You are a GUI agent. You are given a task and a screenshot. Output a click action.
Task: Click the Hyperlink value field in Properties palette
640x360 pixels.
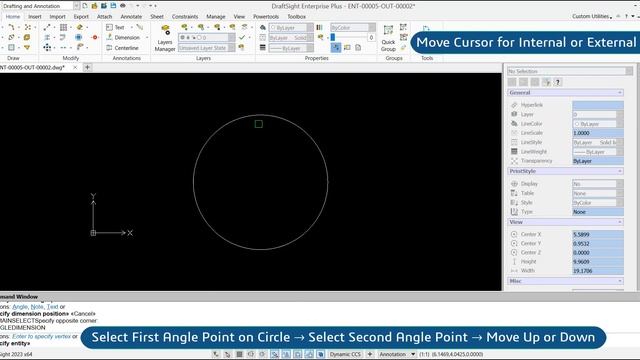[x=598, y=105]
